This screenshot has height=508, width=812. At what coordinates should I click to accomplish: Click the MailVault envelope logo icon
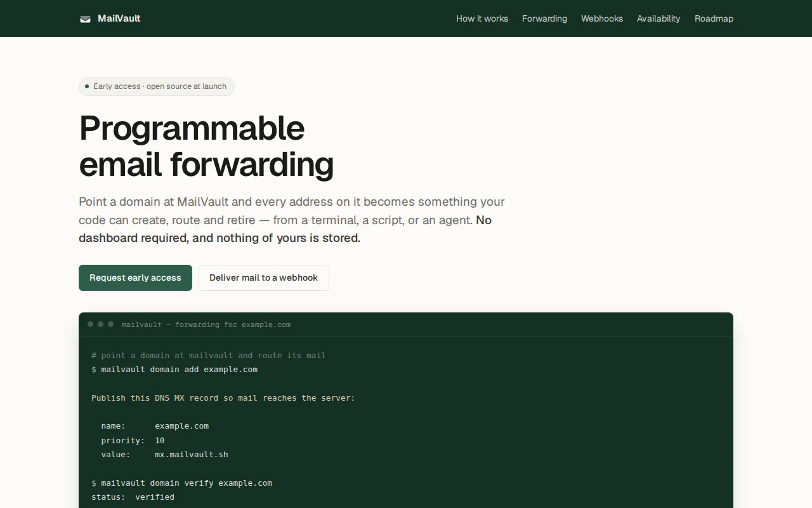tap(85, 19)
